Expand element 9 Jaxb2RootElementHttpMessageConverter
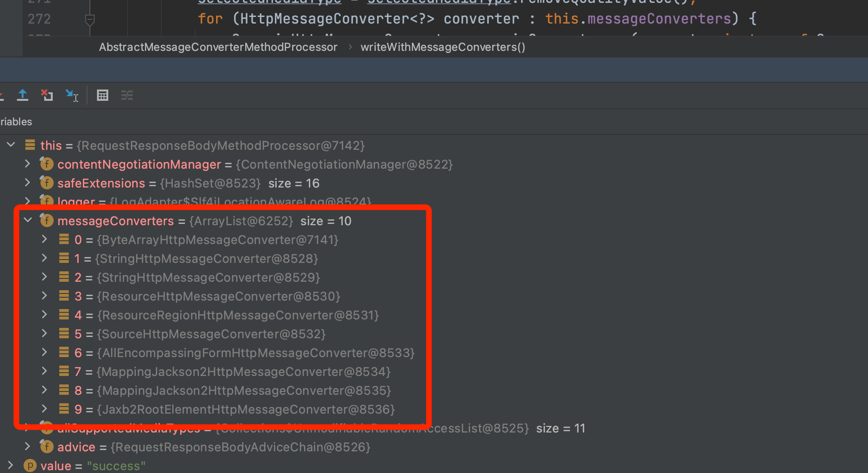 [x=44, y=408]
